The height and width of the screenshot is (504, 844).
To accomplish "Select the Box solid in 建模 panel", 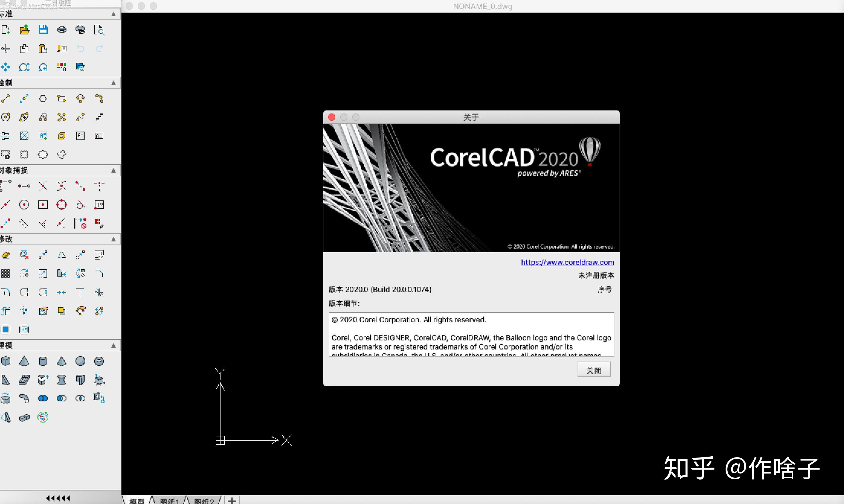I will click(6, 361).
